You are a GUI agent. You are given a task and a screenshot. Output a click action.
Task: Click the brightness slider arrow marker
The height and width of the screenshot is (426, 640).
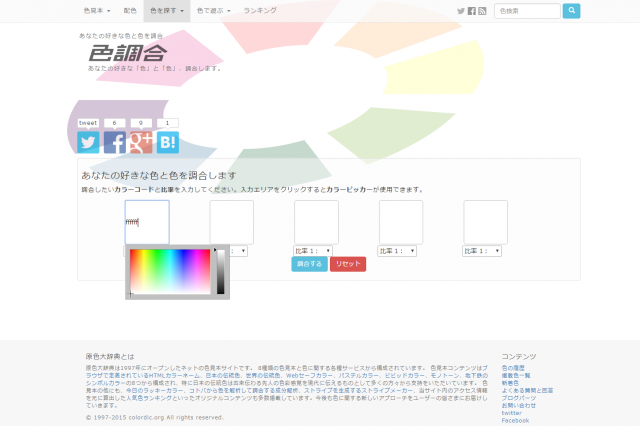pyautogui.click(x=215, y=250)
